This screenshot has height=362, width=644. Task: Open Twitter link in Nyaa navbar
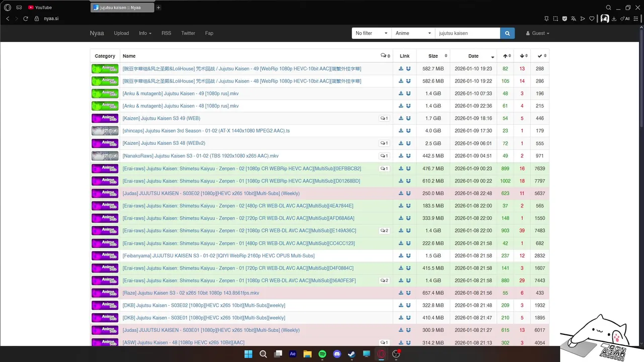click(188, 33)
